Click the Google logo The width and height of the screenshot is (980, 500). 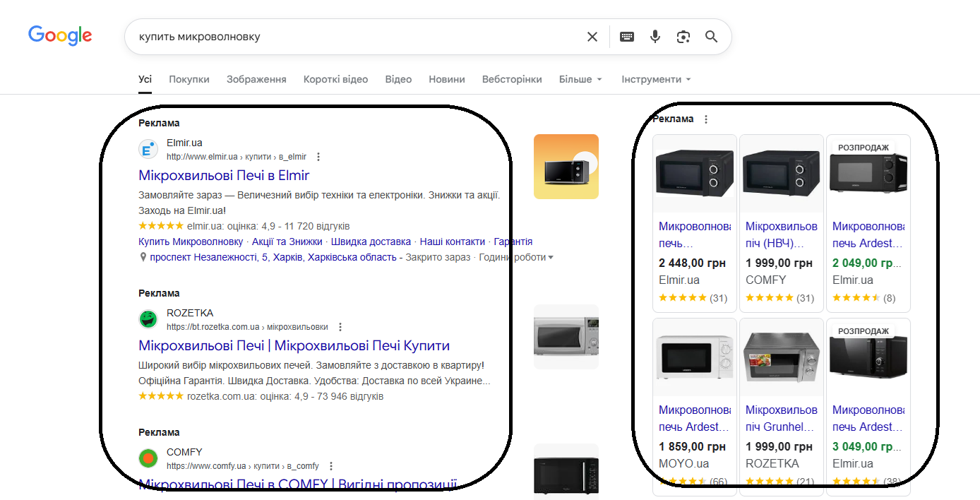click(x=60, y=36)
